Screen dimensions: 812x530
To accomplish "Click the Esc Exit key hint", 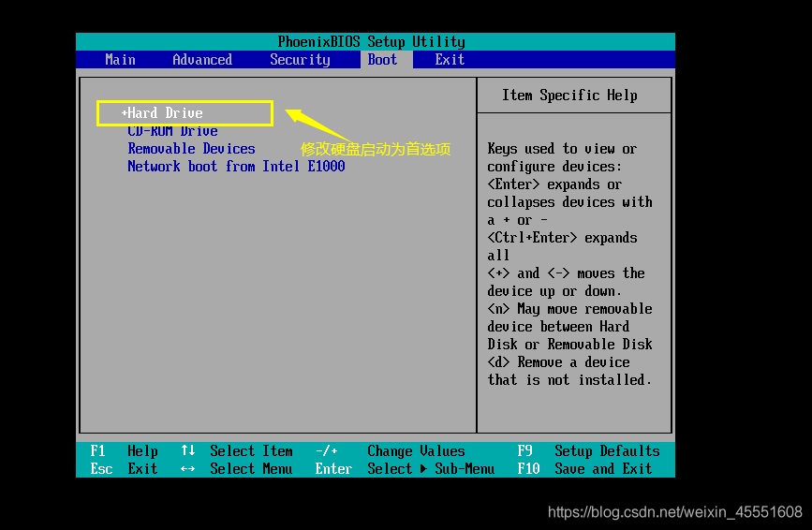I will [x=124, y=469].
